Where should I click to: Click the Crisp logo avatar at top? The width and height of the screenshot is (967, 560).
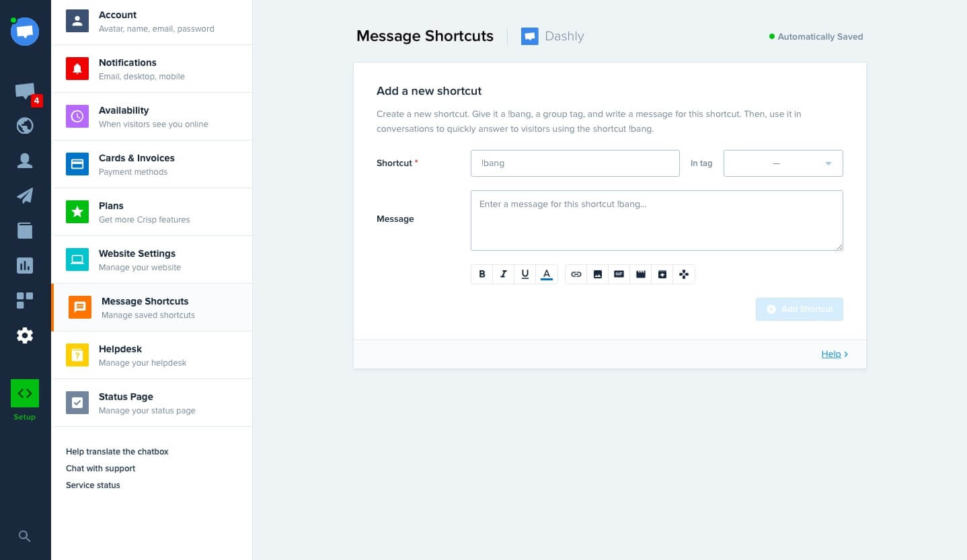point(25,32)
